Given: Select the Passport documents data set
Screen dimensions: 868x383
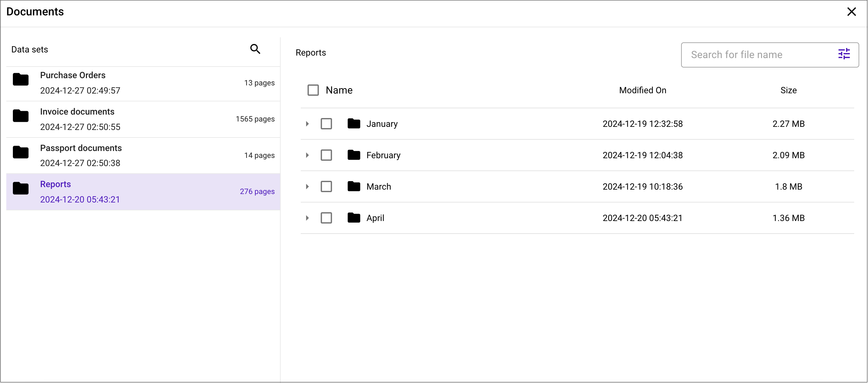Looking at the screenshot, I should 143,156.
